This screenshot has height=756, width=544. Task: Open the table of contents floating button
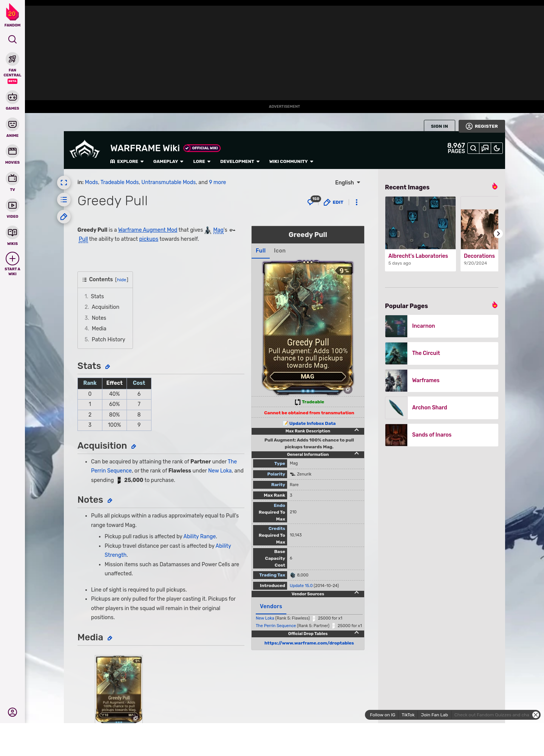tap(64, 200)
